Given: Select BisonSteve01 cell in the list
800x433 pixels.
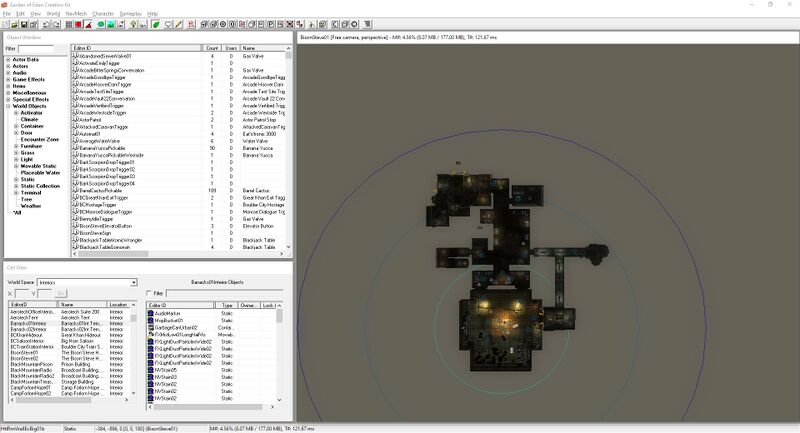Looking at the screenshot, I should click(24, 353).
